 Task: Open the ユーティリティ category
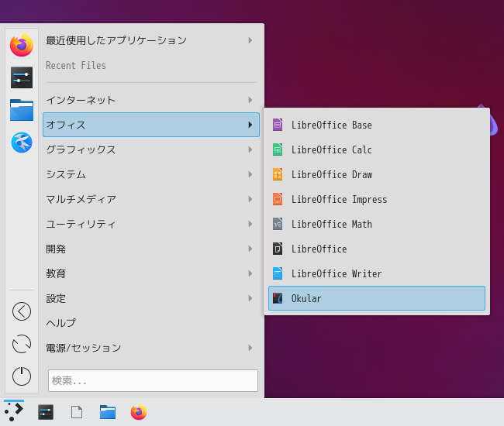(151, 224)
